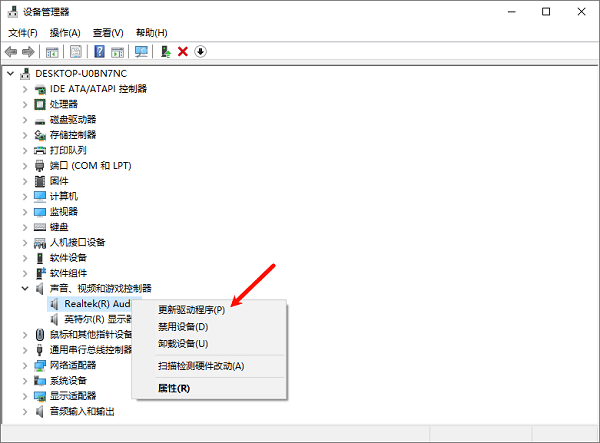Click the update driver toolbar icon
600x443 pixels.
coord(165,51)
